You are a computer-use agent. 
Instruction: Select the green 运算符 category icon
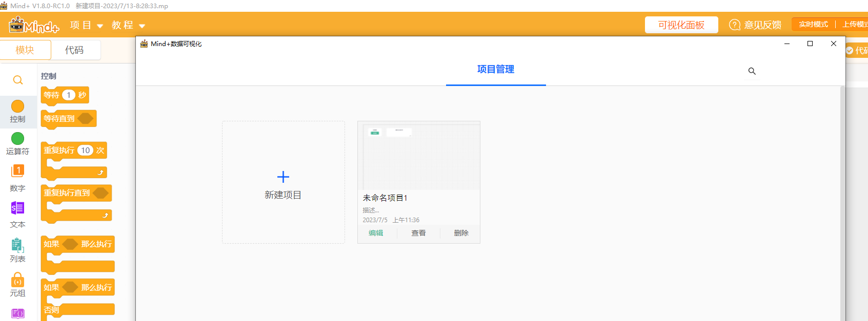click(x=17, y=139)
